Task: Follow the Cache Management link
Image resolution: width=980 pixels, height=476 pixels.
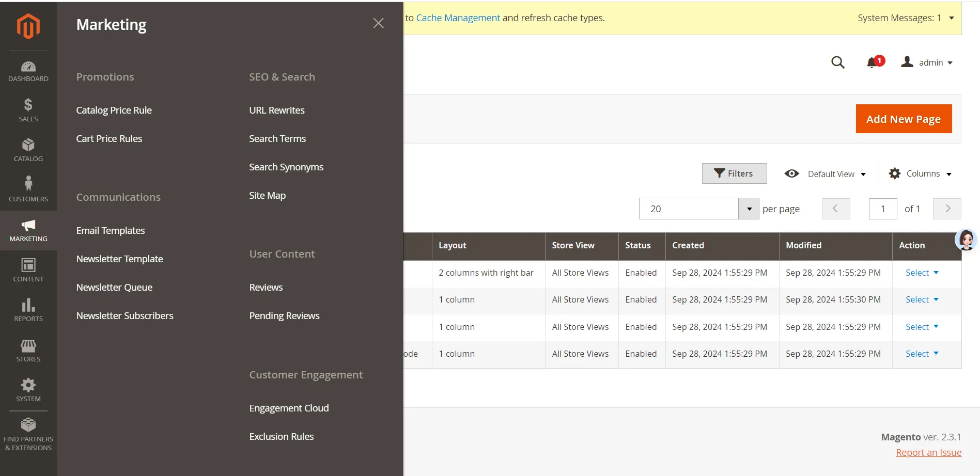Action: [458, 18]
